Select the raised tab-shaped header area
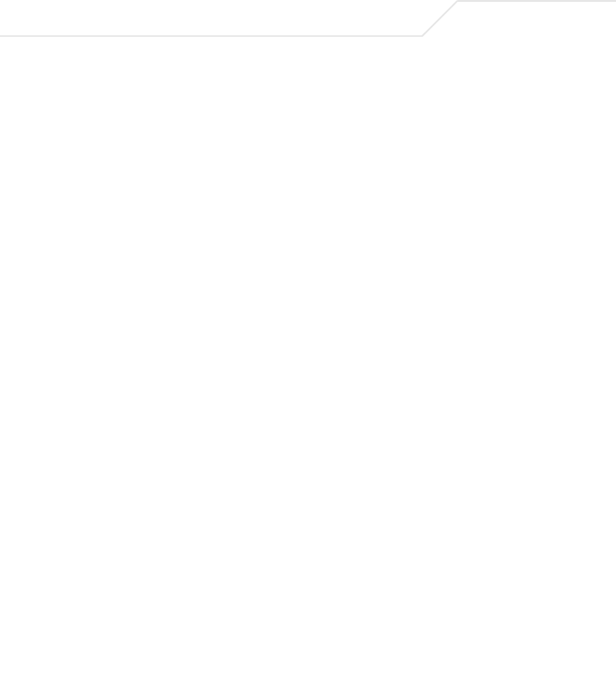Screen dimensions: 616x676 536,19
